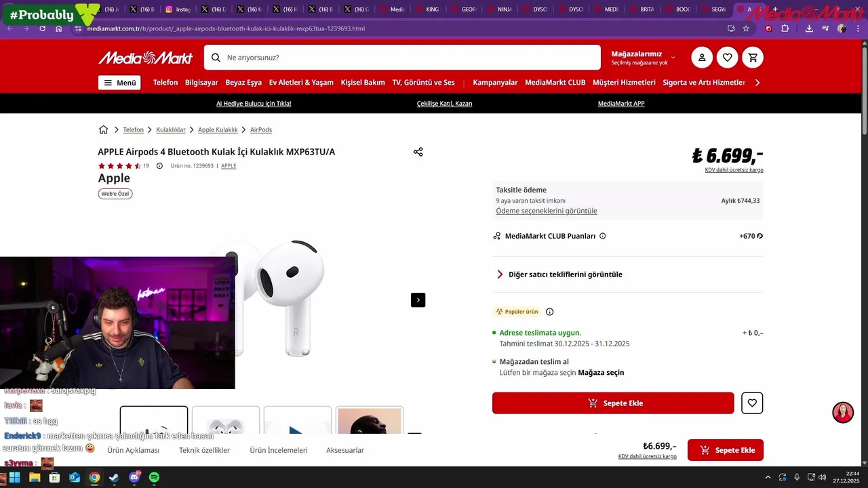The image size is (868, 488).
Task: Click the Popüler ürün info icon
Action: coord(549,312)
